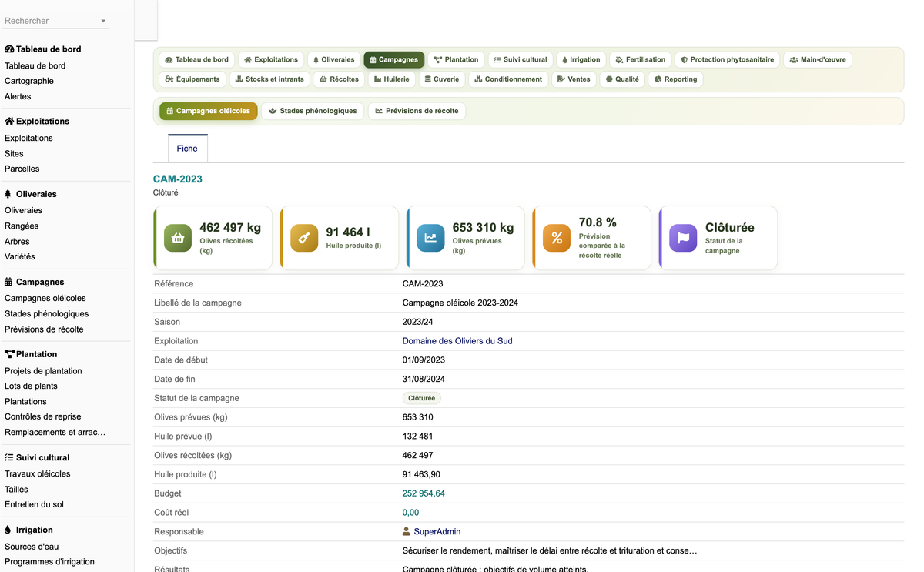The image size is (924, 572).
Task: Open Stocks et intrants module
Action: click(x=269, y=79)
